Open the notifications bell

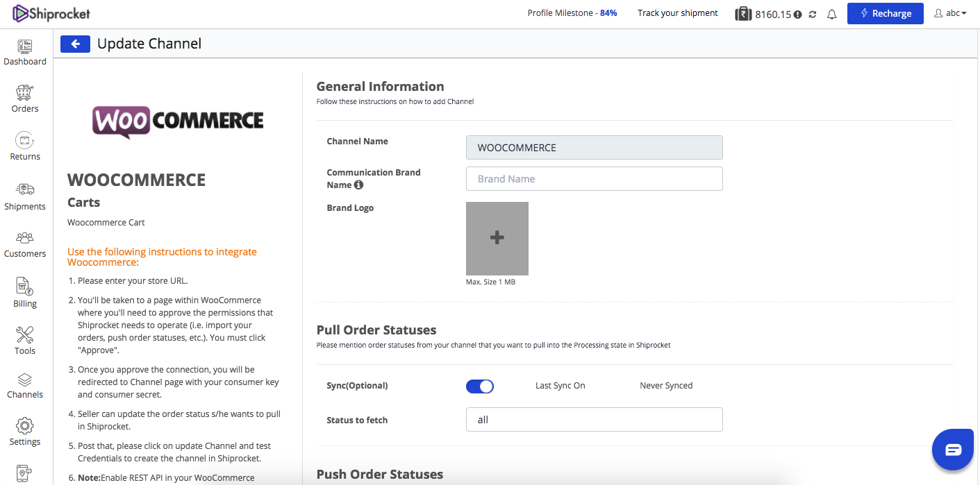[832, 14]
